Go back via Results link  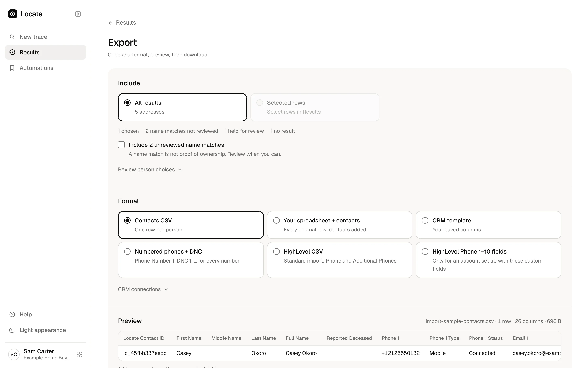[x=122, y=23]
